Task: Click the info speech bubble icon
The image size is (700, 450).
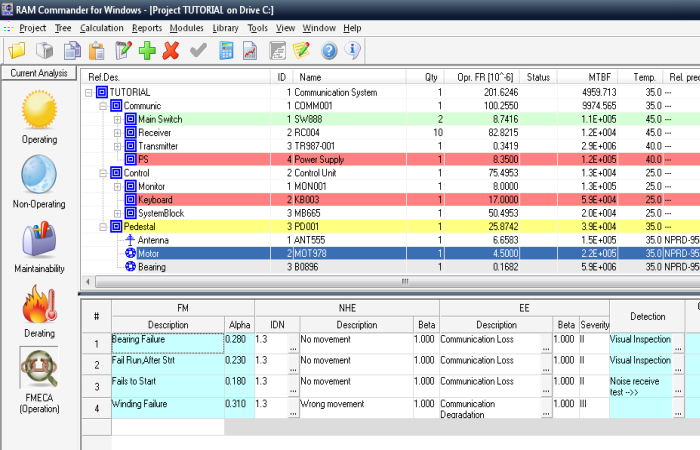Action: (x=353, y=50)
